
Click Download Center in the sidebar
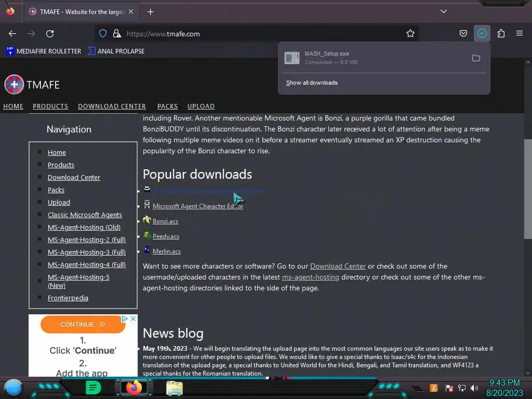[74, 178]
